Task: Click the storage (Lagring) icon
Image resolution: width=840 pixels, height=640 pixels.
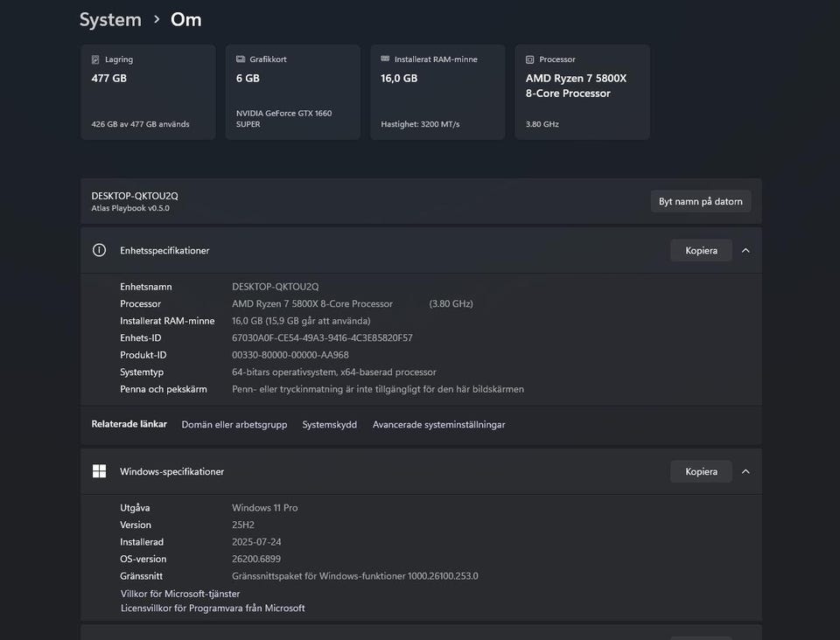Action: point(95,59)
